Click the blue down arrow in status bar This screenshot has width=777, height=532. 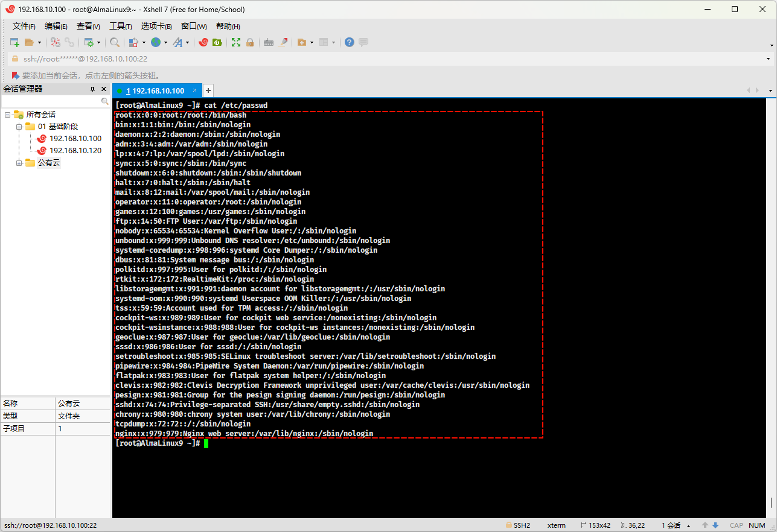(715, 525)
